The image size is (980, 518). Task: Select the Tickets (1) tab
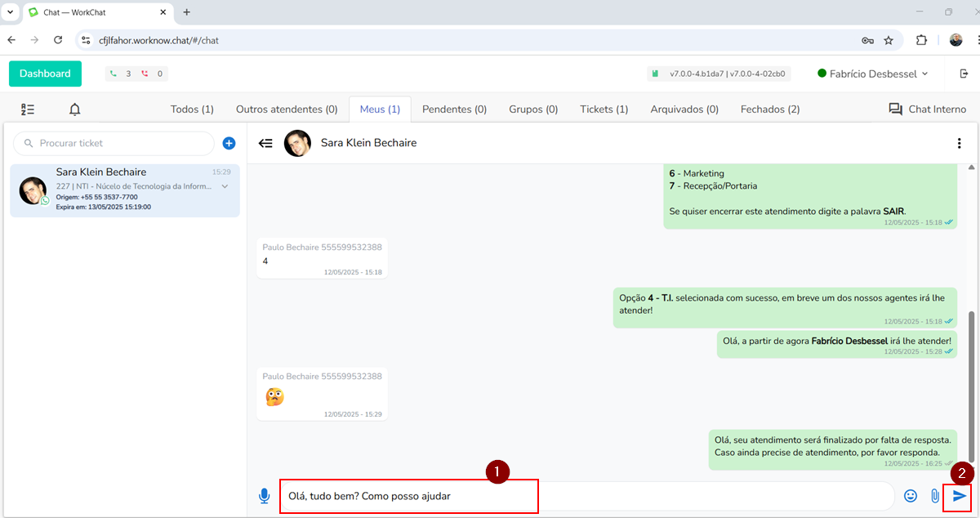click(604, 109)
